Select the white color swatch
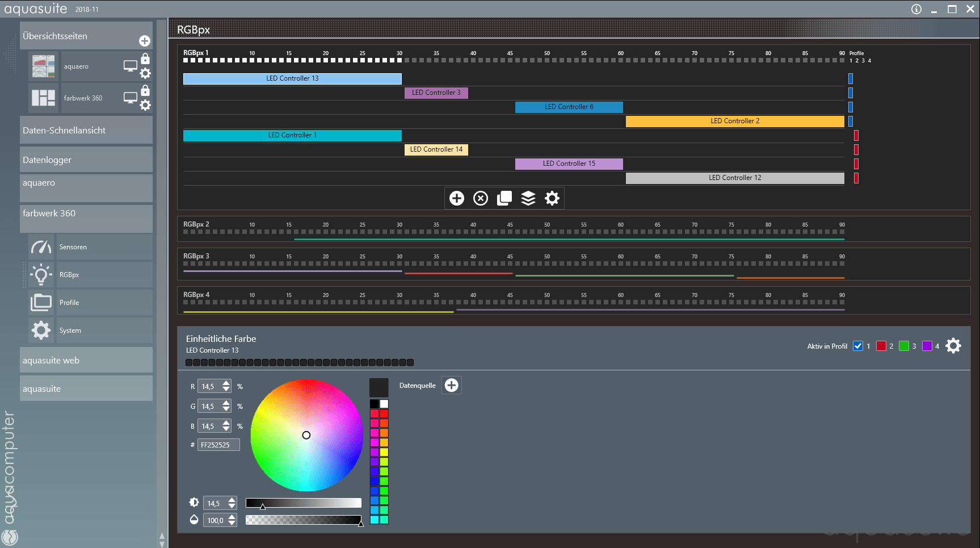 tap(384, 404)
